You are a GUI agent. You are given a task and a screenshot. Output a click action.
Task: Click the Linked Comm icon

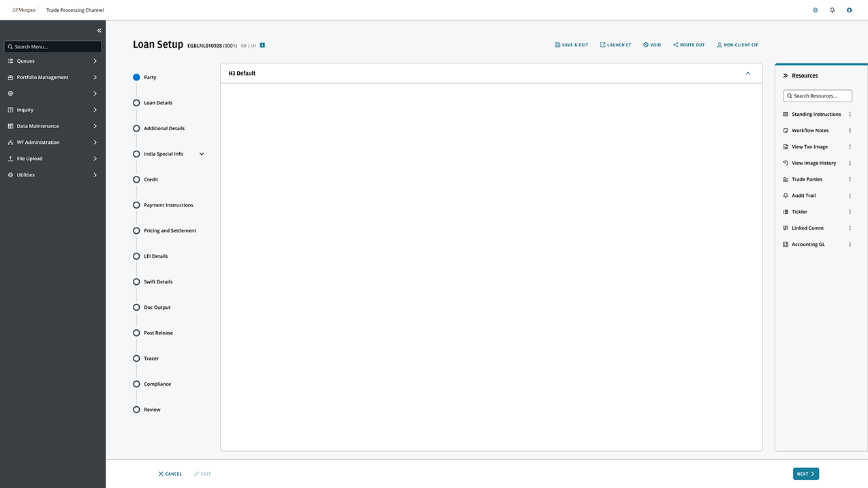(x=786, y=228)
